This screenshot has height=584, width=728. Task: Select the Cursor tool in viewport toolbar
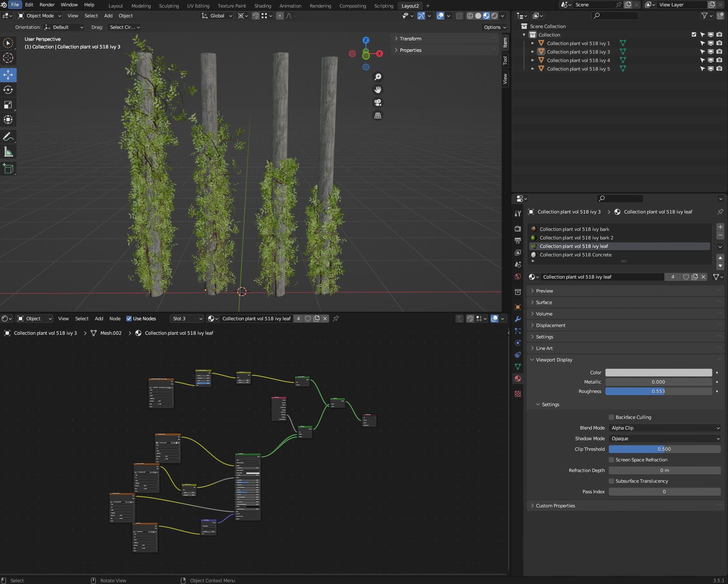click(x=8, y=58)
